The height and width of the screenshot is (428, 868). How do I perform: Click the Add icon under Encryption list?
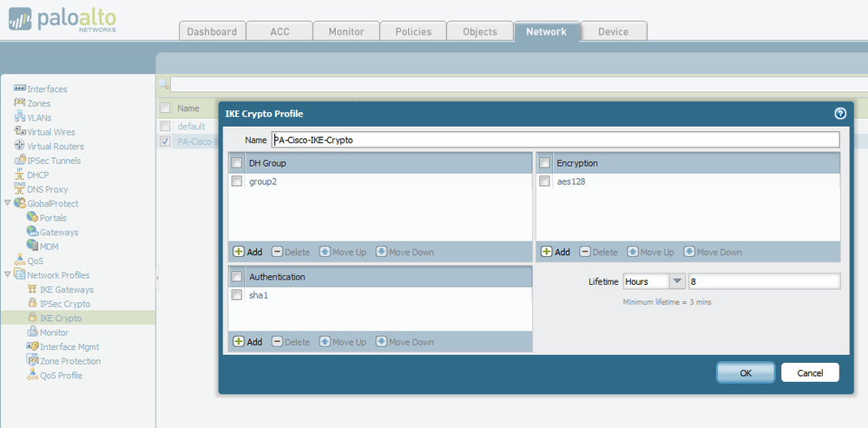[x=547, y=252]
